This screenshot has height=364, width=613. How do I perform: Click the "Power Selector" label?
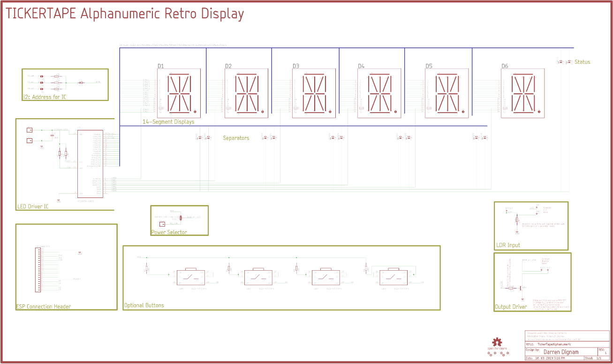169,232
